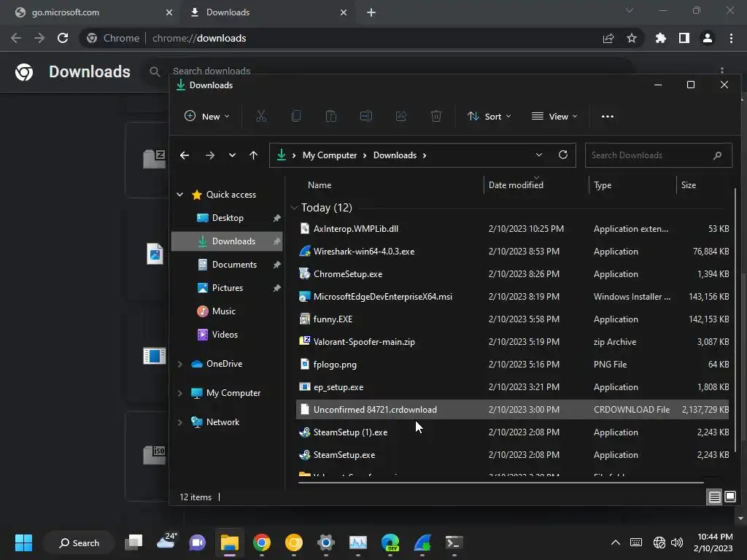The height and width of the screenshot is (560, 747).
Task: Go back in File Explorer navigation
Action: click(x=185, y=155)
